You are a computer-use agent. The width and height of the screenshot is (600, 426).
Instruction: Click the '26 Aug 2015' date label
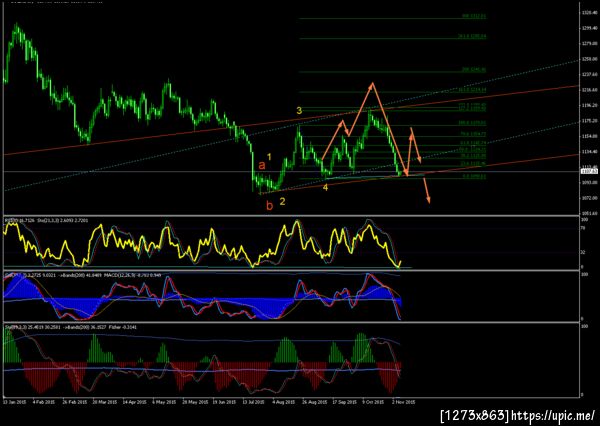point(315,402)
